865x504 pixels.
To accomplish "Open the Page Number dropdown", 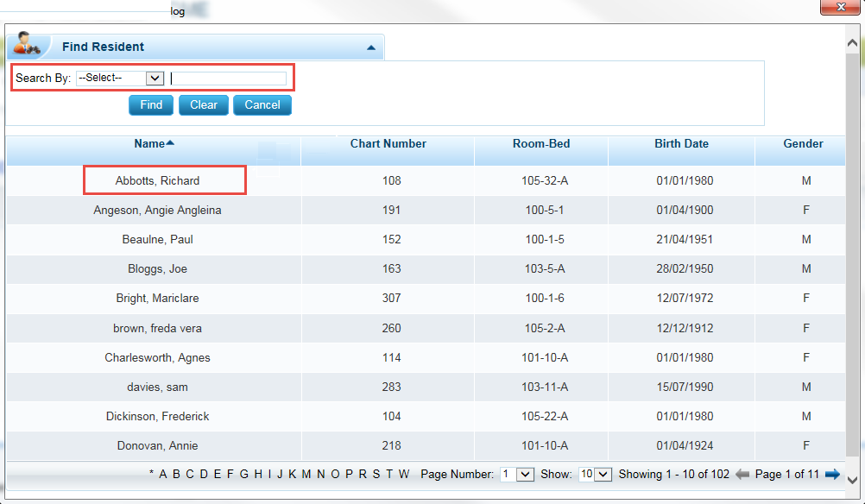I will 525,474.
